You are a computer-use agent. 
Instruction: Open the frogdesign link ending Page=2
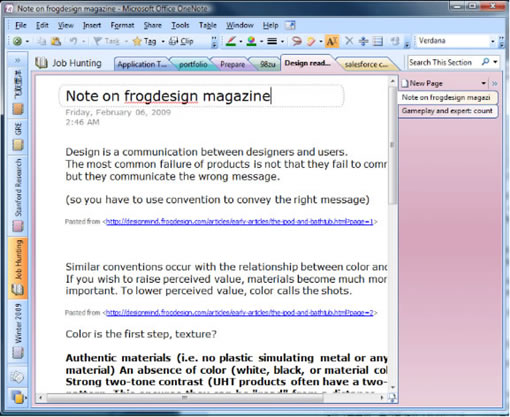tap(239, 313)
